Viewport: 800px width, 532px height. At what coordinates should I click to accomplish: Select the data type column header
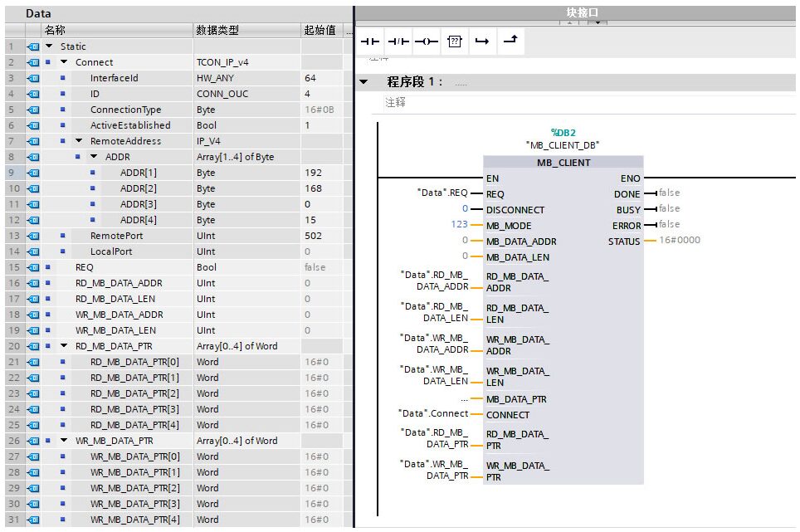[x=247, y=30]
